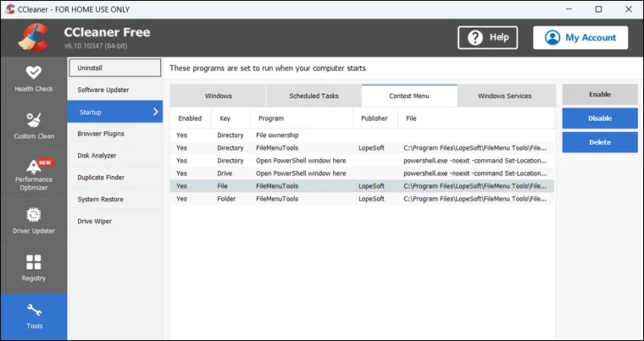Open Browser Plugins section
644x341 pixels.
tap(115, 134)
